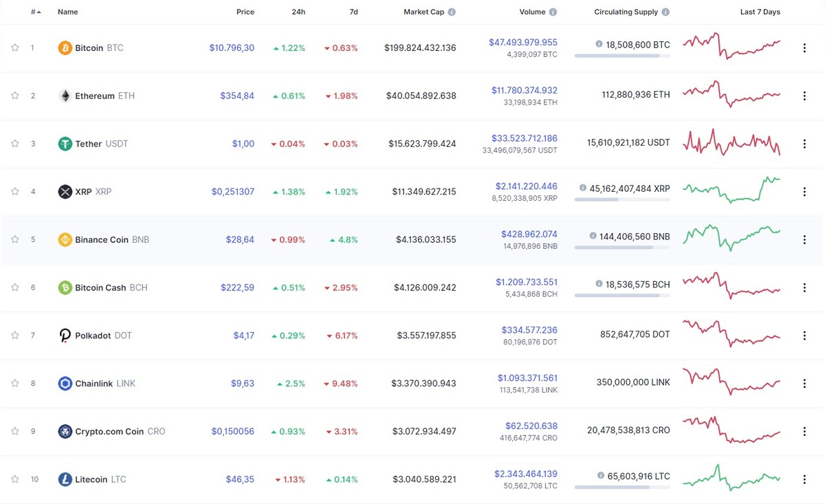Click the Chainlink LINK logo icon
This screenshot has height=504, width=825.
(65, 383)
